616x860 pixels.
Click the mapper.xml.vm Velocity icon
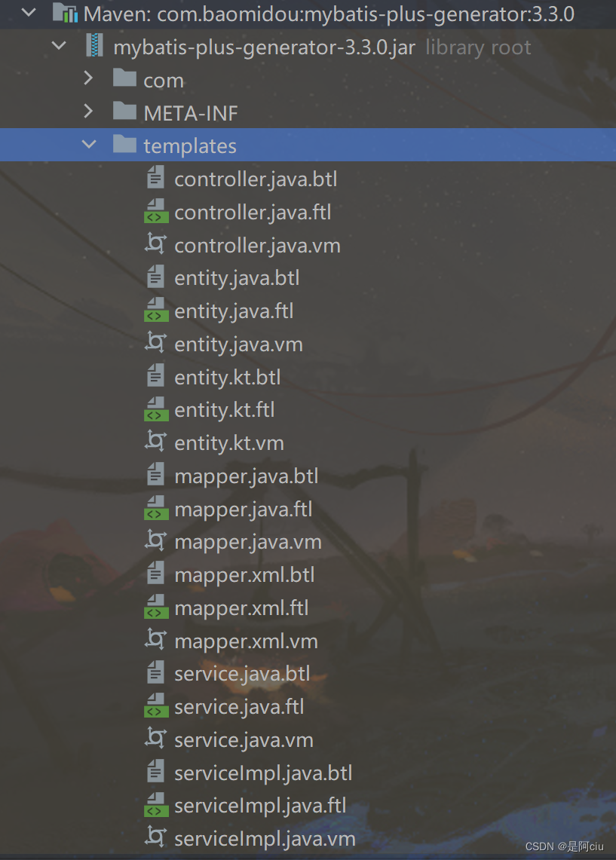pos(156,639)
